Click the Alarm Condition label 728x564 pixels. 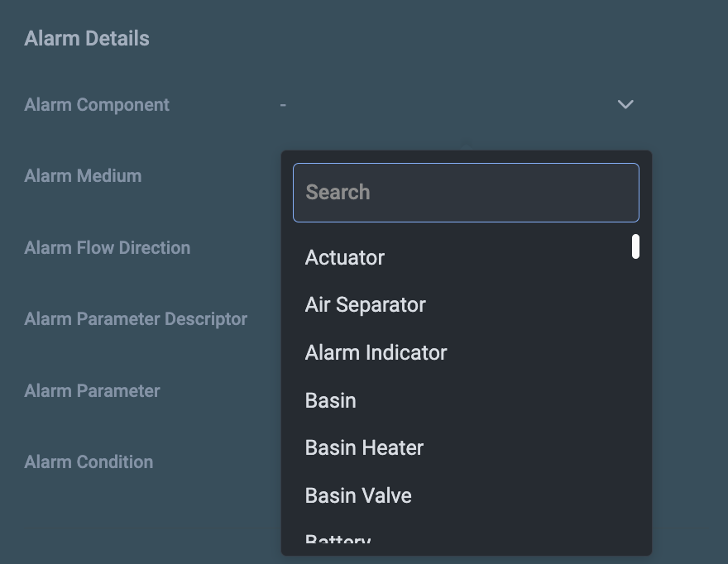pos(89,461)
